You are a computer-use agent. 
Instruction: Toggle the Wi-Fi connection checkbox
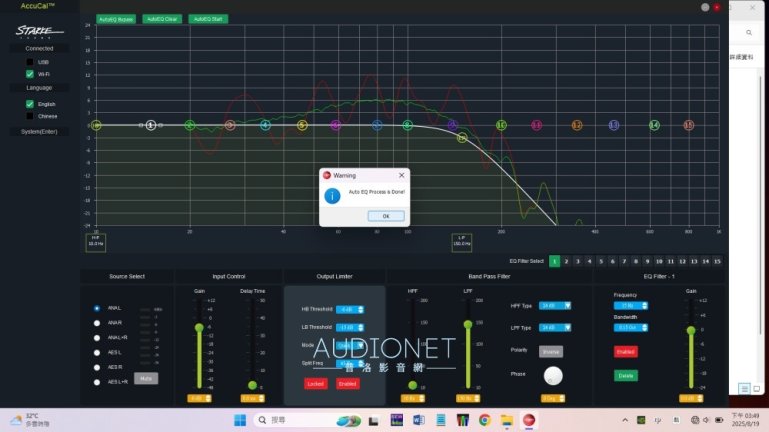point(30,74)
